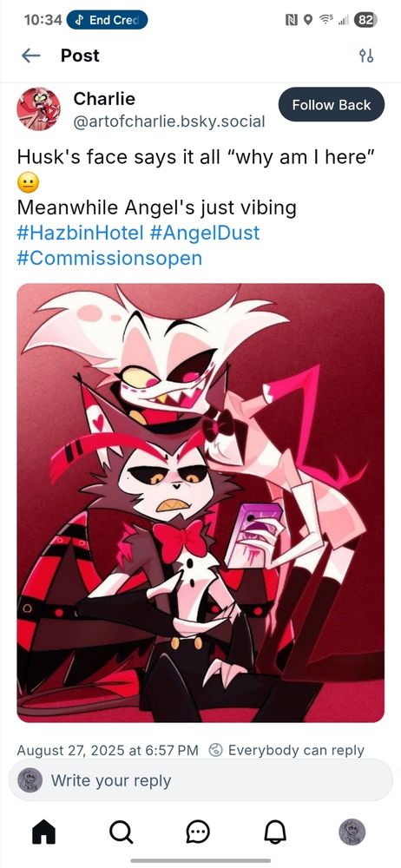Open the #Commissionsopen hashtag
This screenshot has height=868, width=401.
pyautogui.click(x=109, y=258)
